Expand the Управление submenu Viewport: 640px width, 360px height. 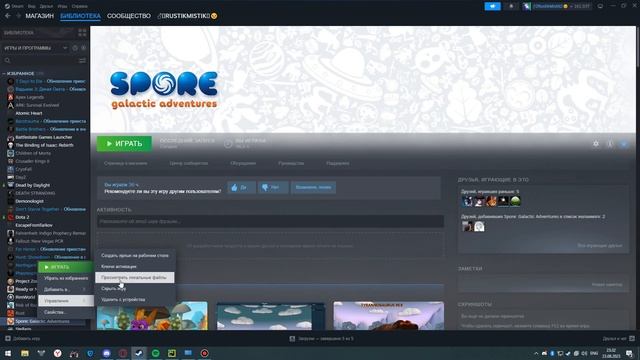pyautogui.click(x=66, y=301)
